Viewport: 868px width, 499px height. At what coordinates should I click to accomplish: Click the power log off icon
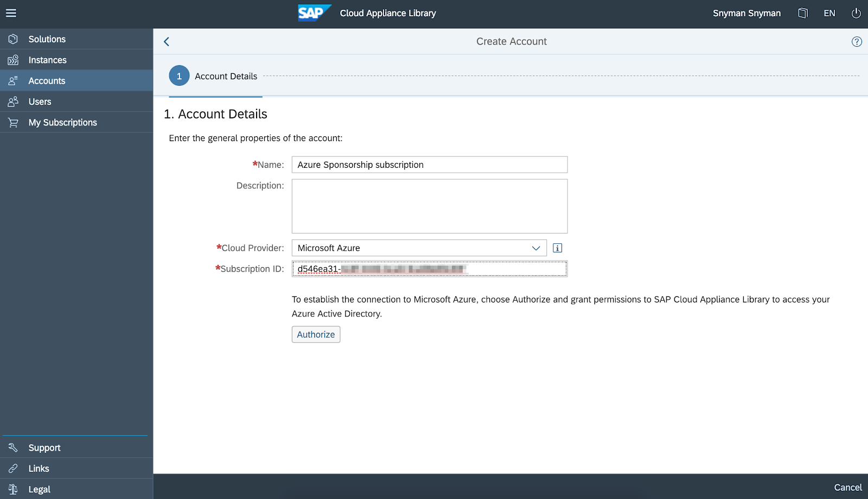tap(856, 13)
